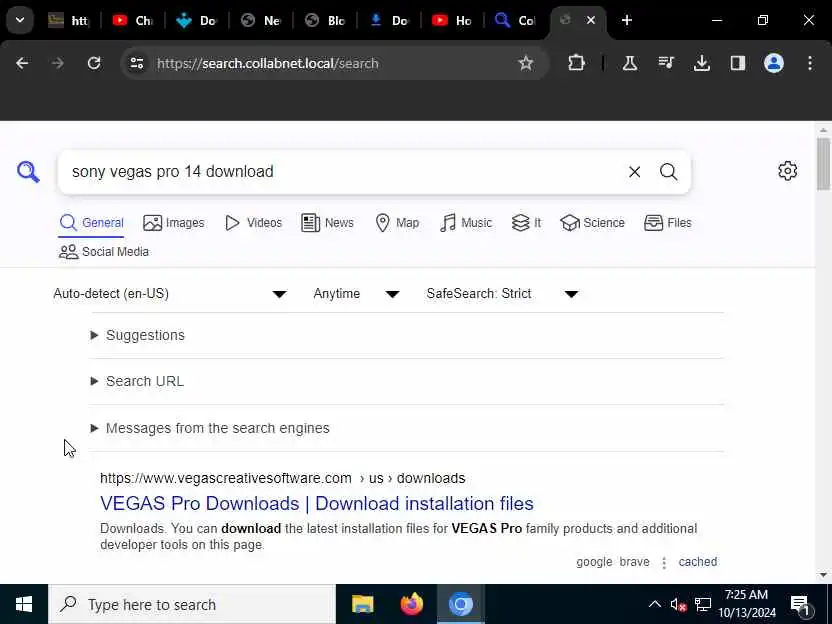Open the browser Downloads icon
Screen dimensions: 832x624
701,63
